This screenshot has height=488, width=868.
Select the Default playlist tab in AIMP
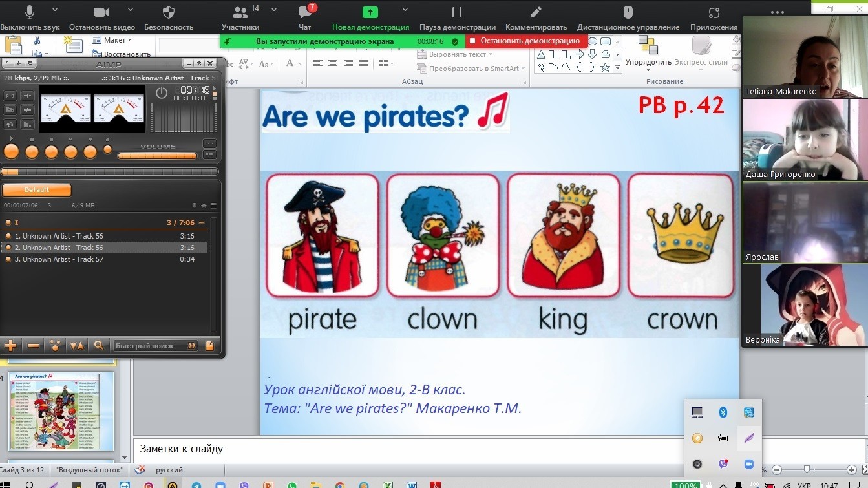click(x=36, y=190)
